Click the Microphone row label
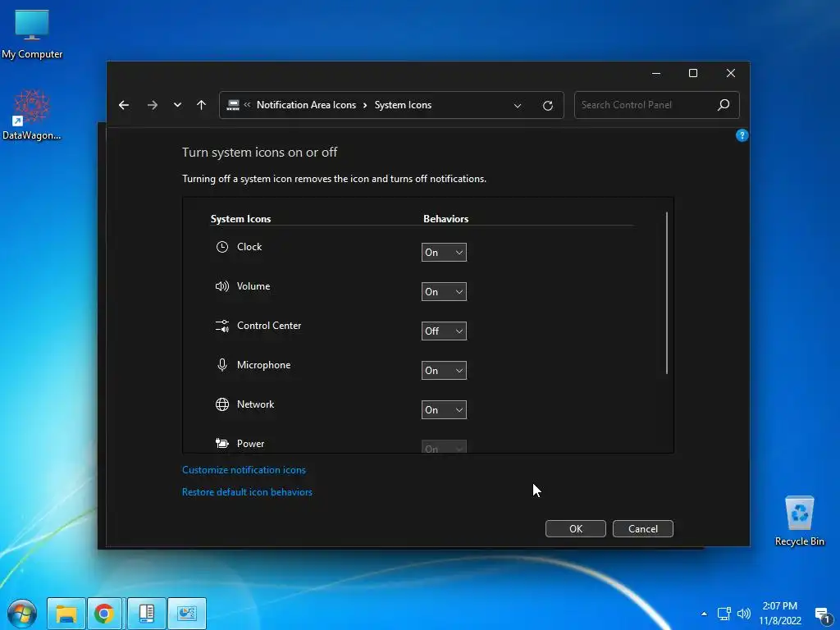840x630 pixels. pos(263,365)
